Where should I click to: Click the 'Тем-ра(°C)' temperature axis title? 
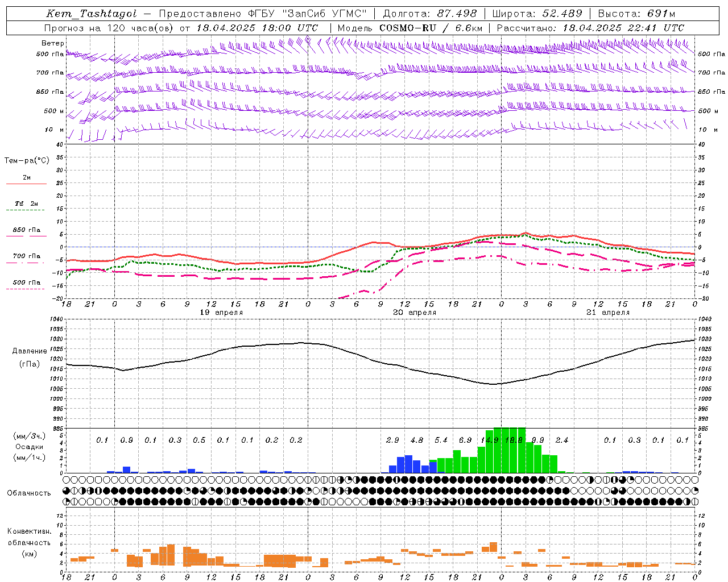[27, 161]
